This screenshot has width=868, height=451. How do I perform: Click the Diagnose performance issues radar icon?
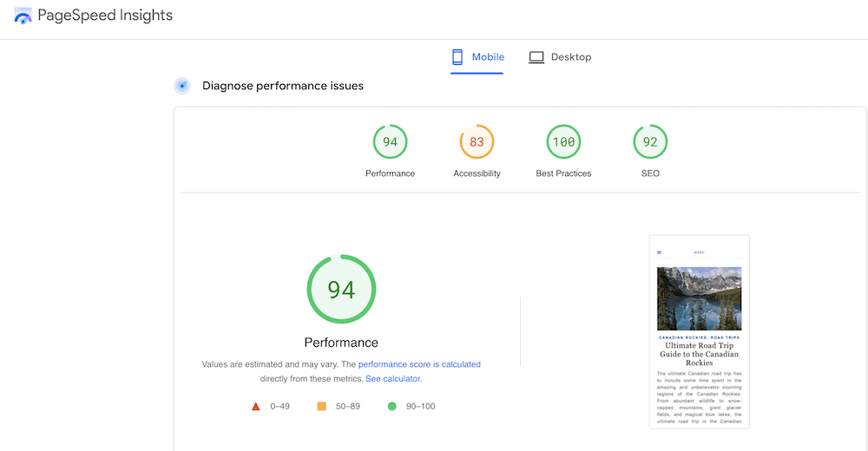(182, 86)
